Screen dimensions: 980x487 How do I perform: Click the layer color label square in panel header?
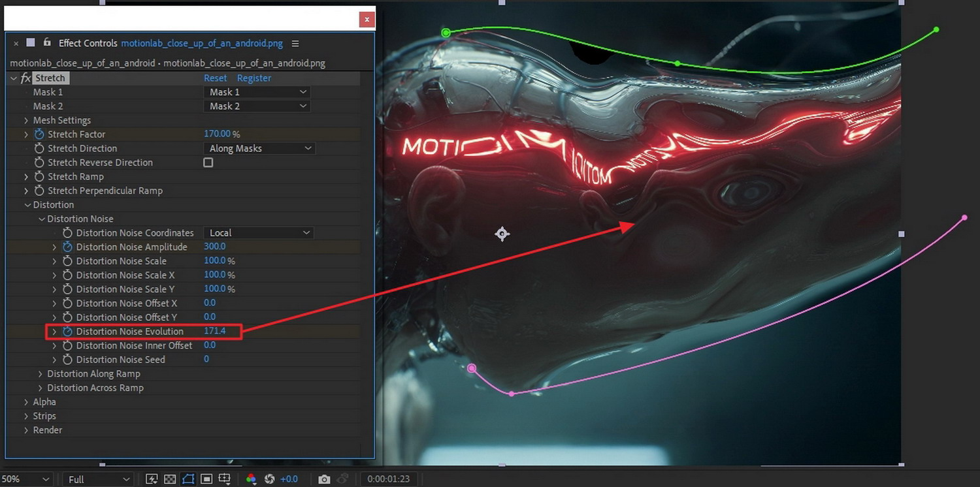coord(31,42)
